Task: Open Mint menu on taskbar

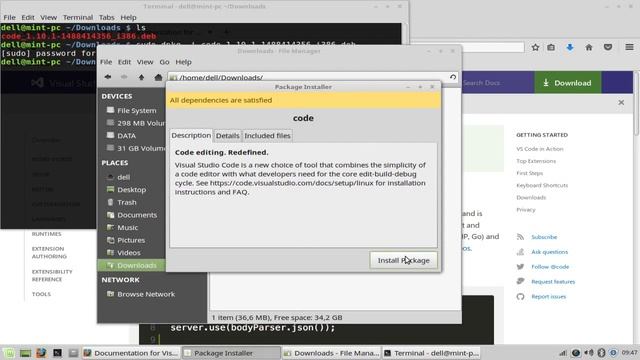Action: (9, 353)
